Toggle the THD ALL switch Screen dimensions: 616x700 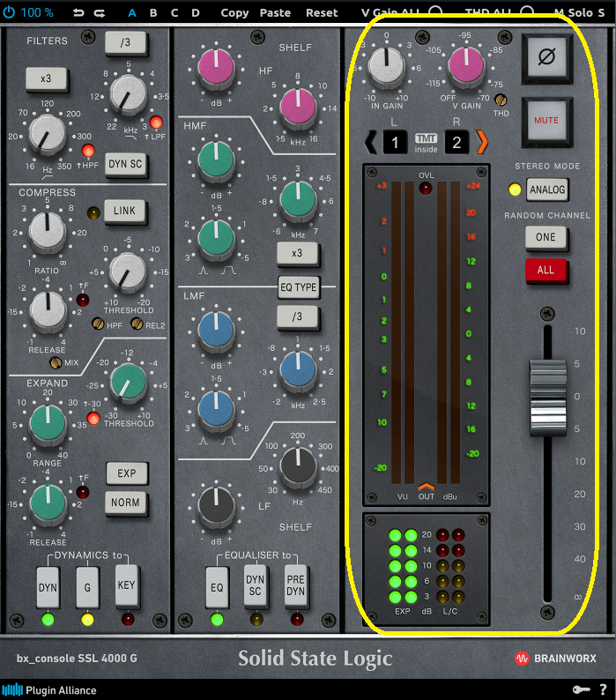click(527, 13)
